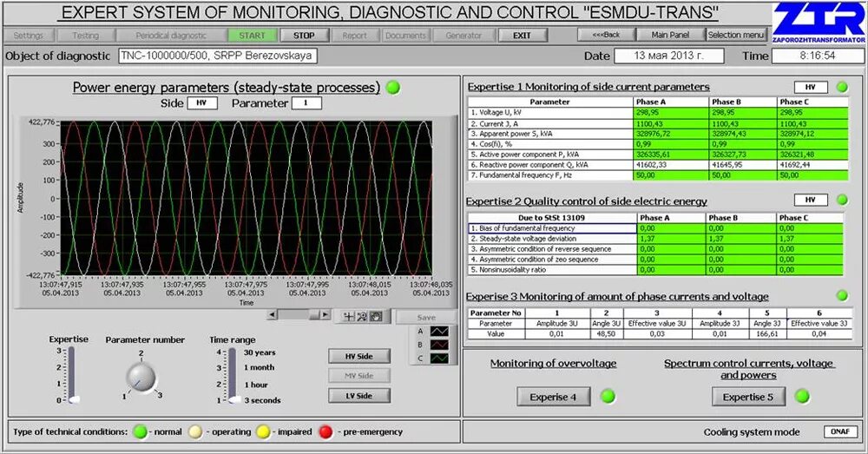Click phase B red plot legend swatch
This screenshot has height=454, width=868.
[x=439, y=345]
